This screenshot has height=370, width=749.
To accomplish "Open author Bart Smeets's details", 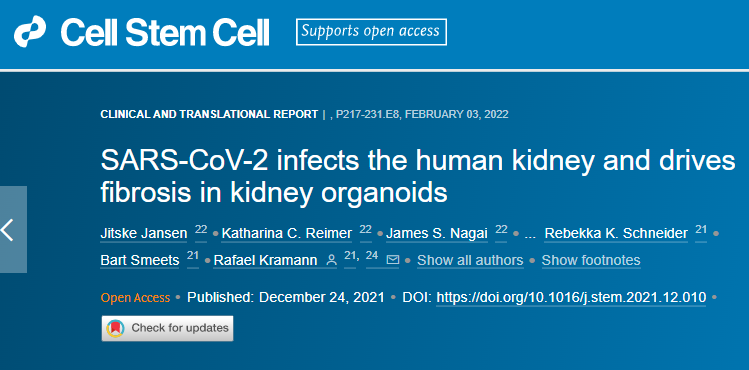I will click(140, 260).
